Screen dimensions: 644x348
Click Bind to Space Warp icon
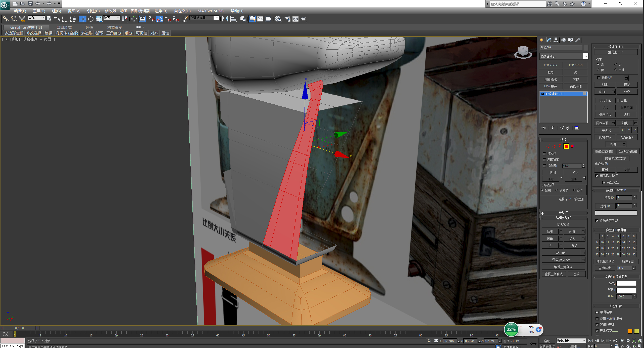22,19
